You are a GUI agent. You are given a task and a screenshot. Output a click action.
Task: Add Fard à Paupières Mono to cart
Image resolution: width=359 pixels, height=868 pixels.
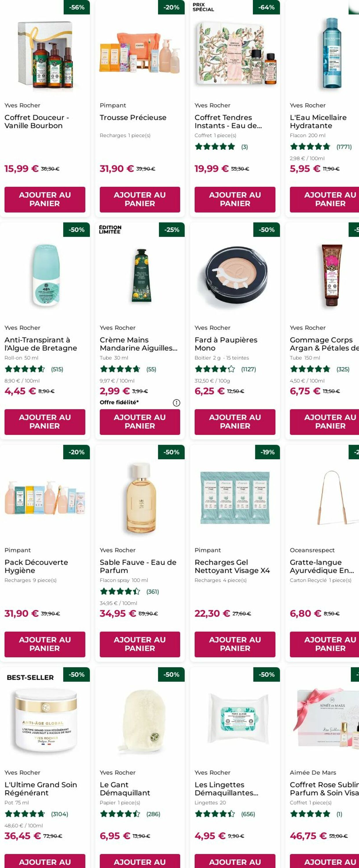tap(235, 422)
